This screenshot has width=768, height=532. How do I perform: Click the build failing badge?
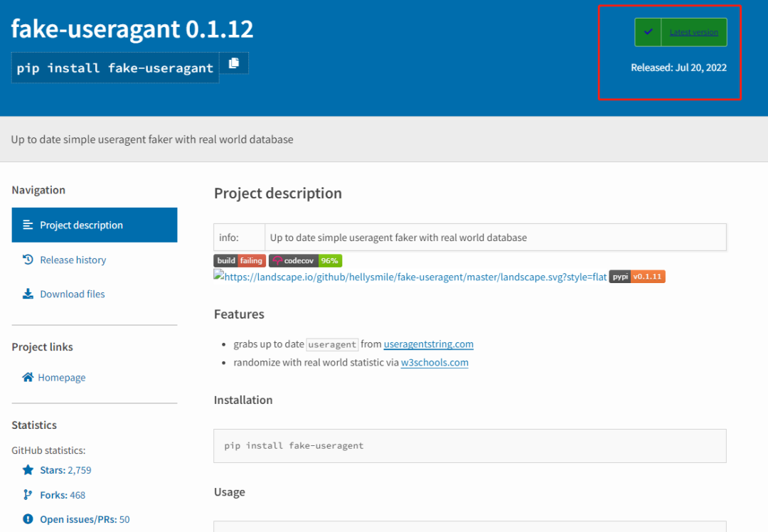point(240,260)
